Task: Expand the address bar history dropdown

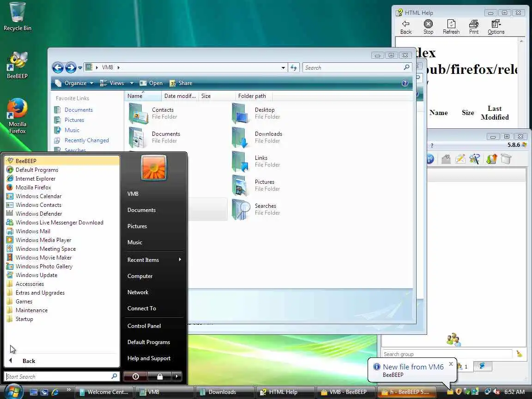Action: pos(283,67)
